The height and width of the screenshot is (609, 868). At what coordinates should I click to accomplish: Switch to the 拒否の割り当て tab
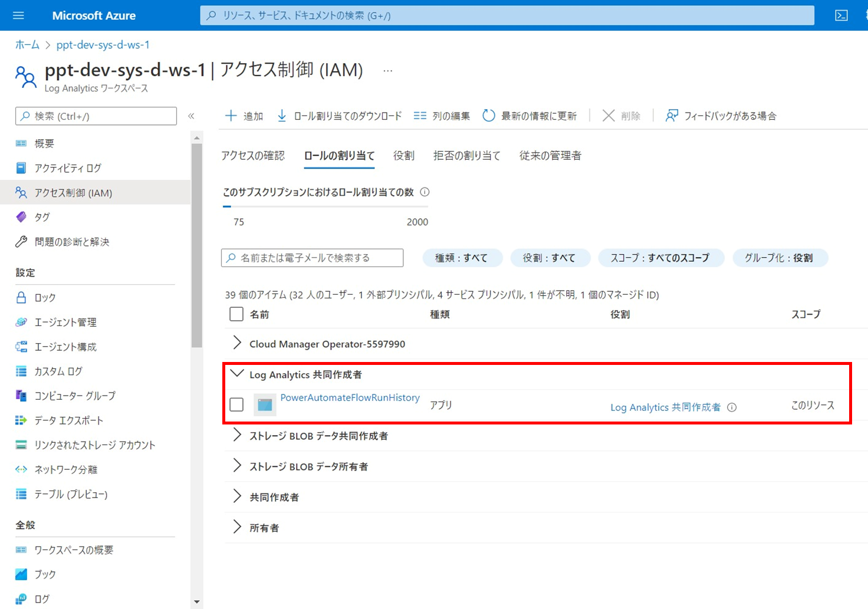tap(467, 156)
